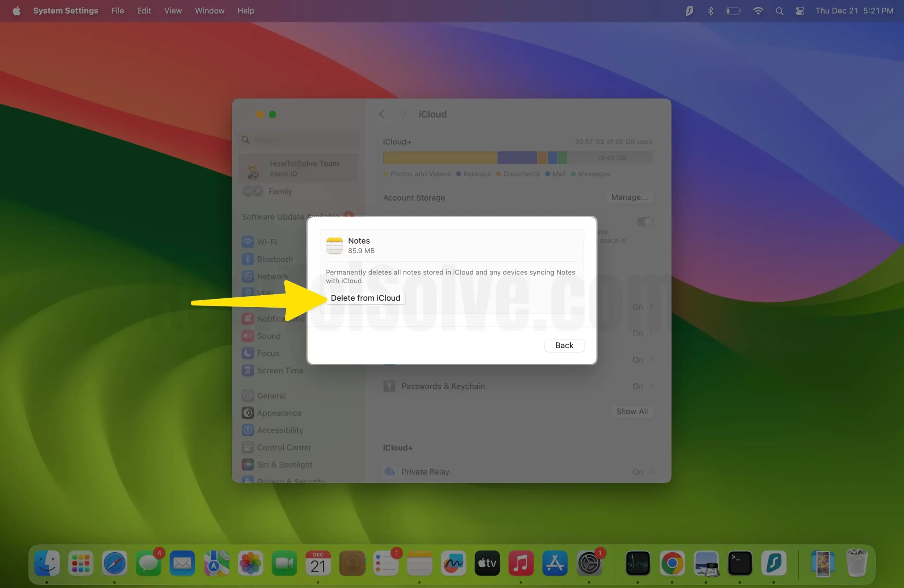The height and width of the screenshot is (588, 904).
Task: Expand Passwords & Keychain row chevron
Action: pos(651,386)
